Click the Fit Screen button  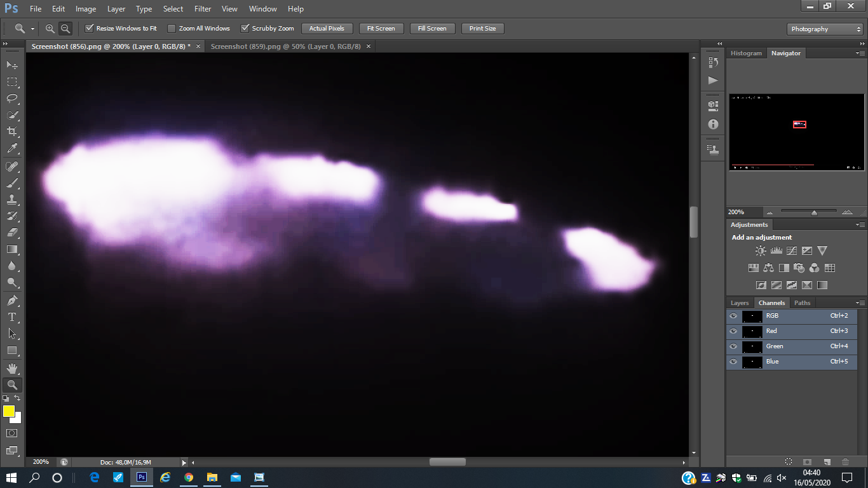coord(381,29)
